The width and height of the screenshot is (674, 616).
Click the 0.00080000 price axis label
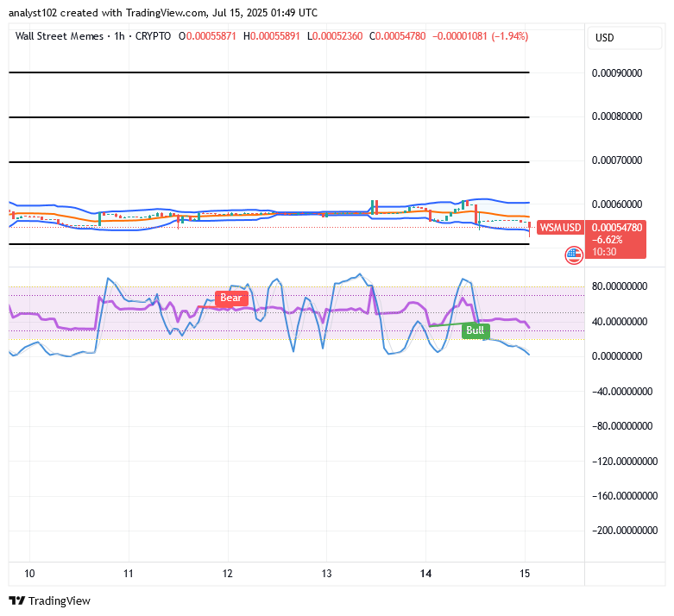617,116
